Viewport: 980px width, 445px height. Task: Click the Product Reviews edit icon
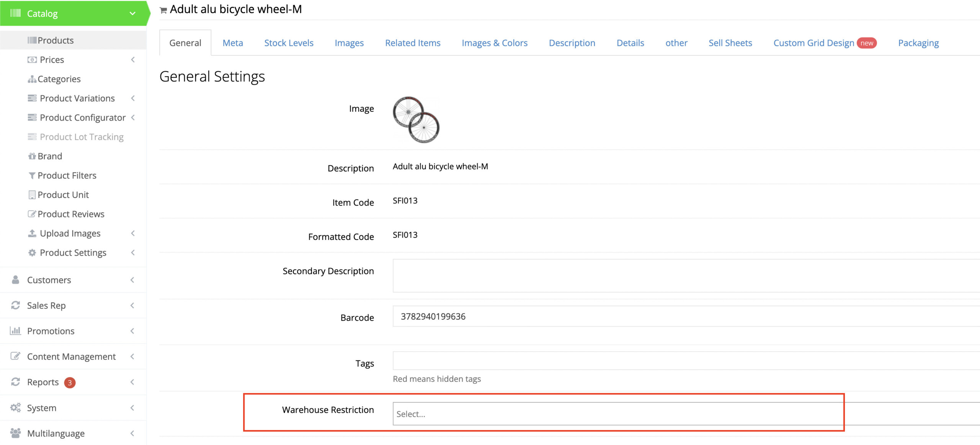pos(32,214)
